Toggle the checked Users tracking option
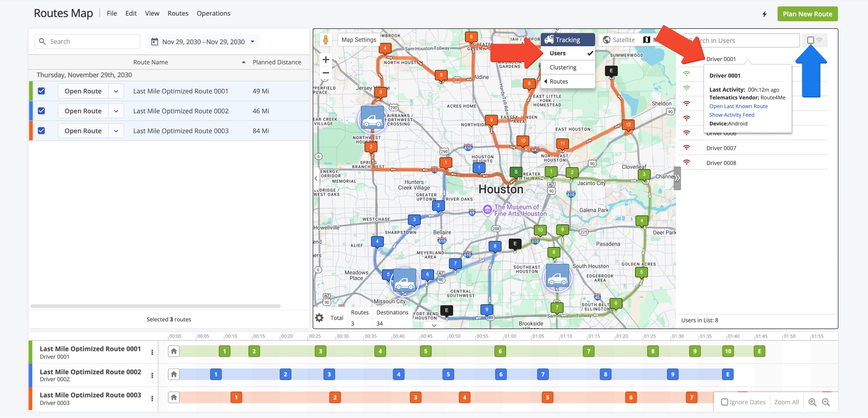This screenshot has height=418, width=868. pyautogui.click(x=568, y=53)
